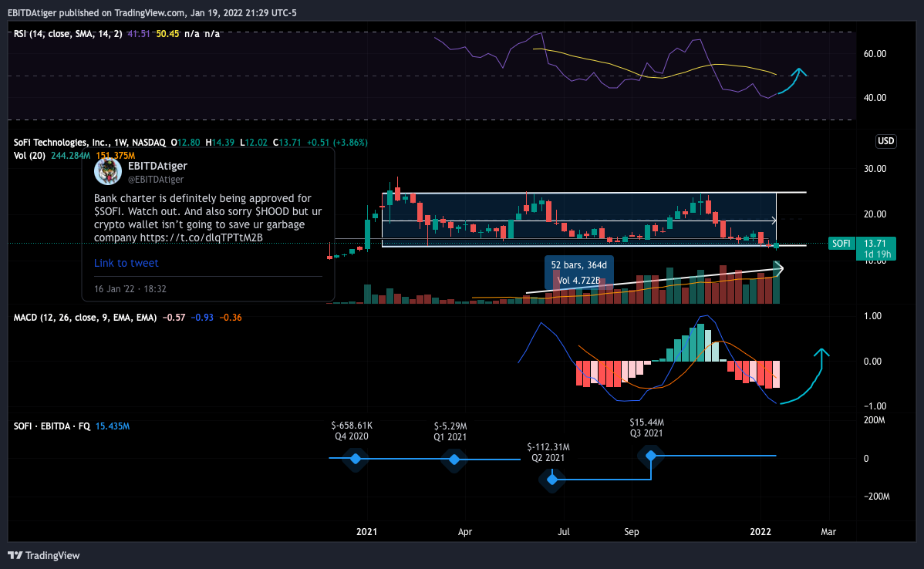This screenshot has width=924, height=569.
Task: Click the RSI average value 50.45
Action: point(167,34)
